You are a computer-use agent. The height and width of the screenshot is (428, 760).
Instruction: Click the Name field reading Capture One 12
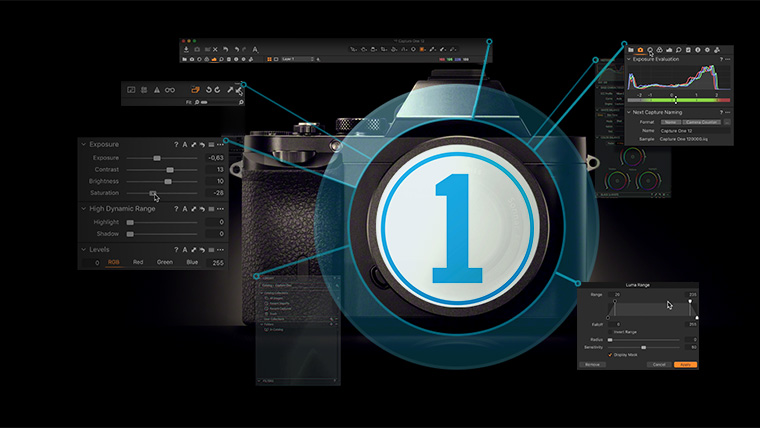tap(695, 131)
